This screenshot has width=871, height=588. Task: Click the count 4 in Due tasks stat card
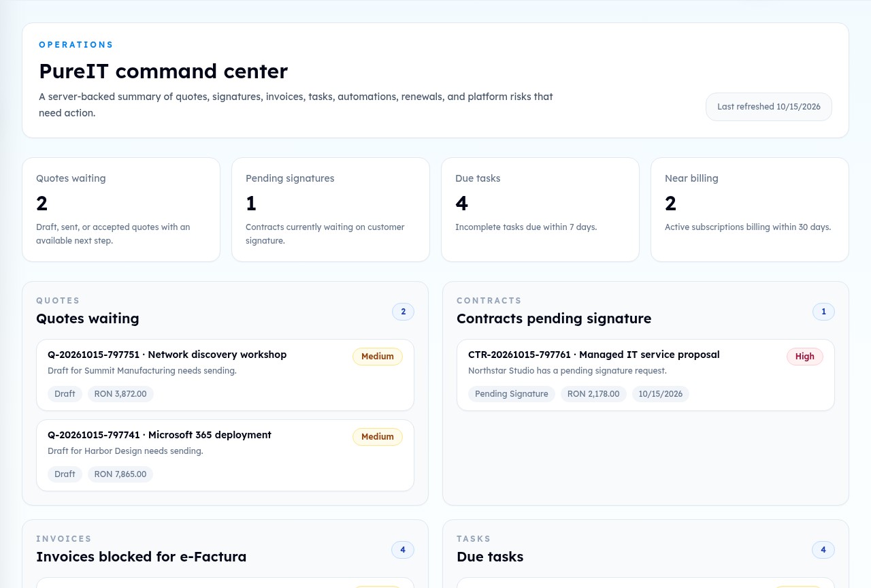[x=461, y=203]
